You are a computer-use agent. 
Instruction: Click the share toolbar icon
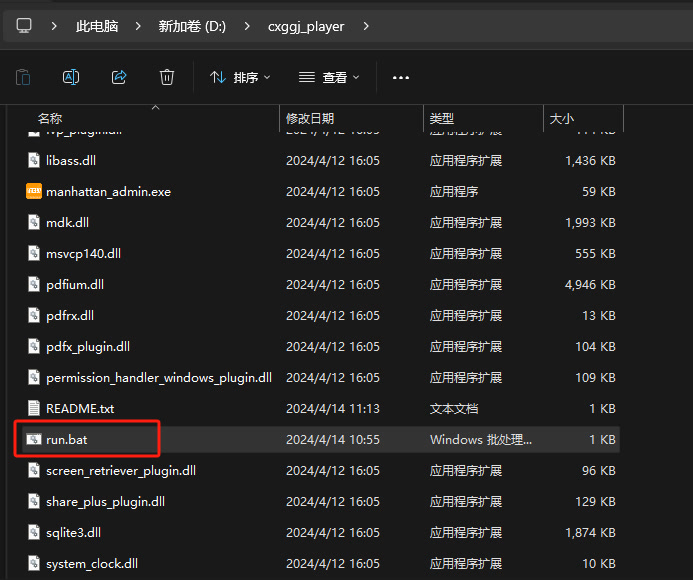pos(119,77)
